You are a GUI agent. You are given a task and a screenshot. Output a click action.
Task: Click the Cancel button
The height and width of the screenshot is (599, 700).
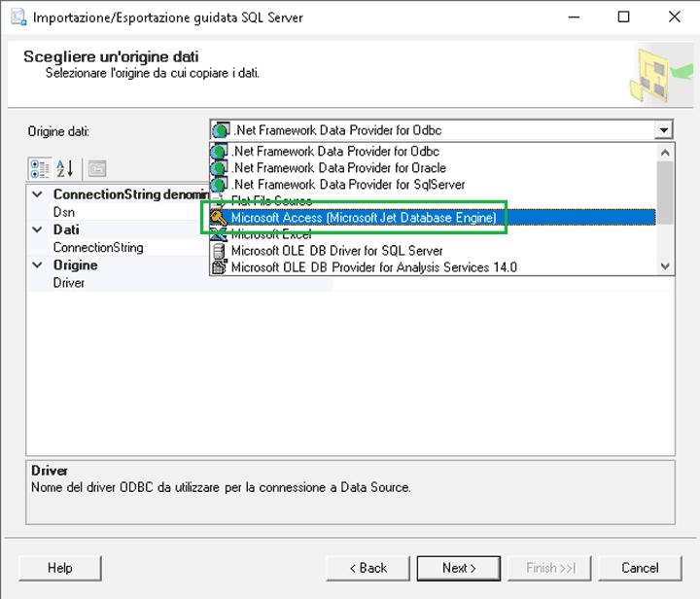coord(640,568)
